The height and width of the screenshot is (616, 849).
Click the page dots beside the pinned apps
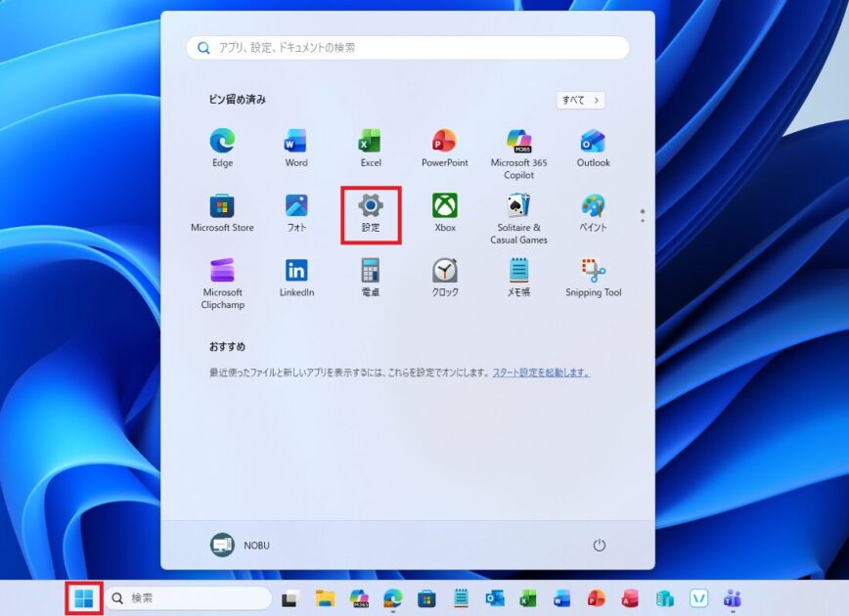pyautogui.click(x=643, y=217)
